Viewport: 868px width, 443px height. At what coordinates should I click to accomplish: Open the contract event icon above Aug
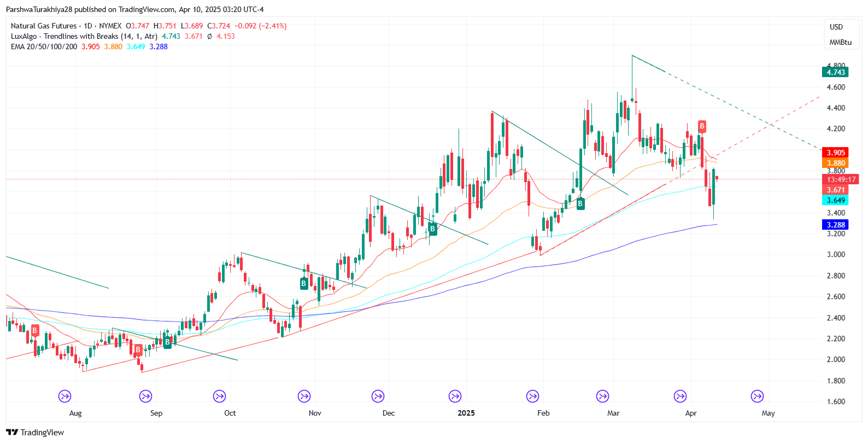64,396
